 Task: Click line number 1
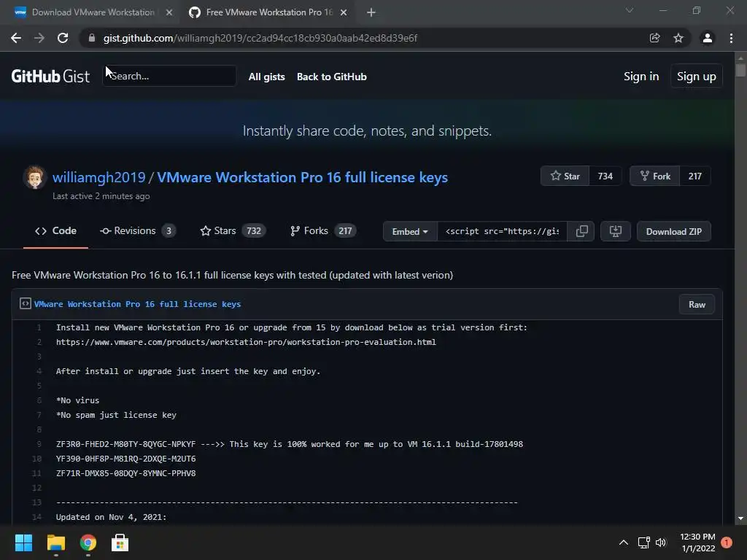[x=39, y=327]
